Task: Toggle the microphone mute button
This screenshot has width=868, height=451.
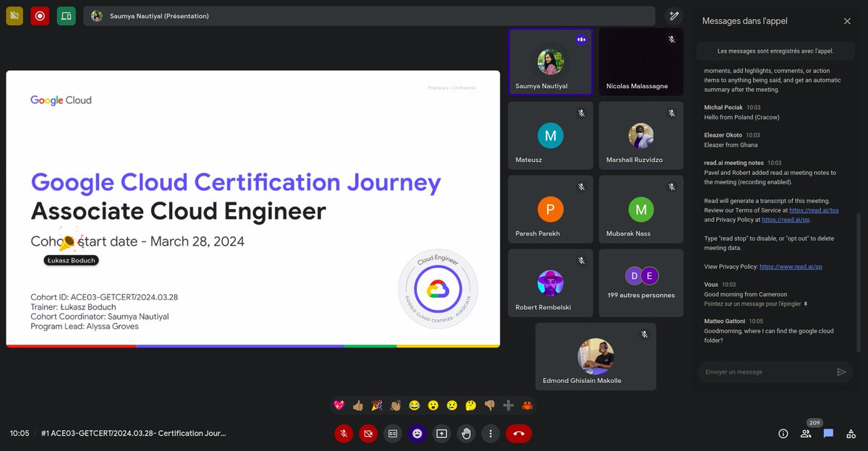Action: click(344, 434)
